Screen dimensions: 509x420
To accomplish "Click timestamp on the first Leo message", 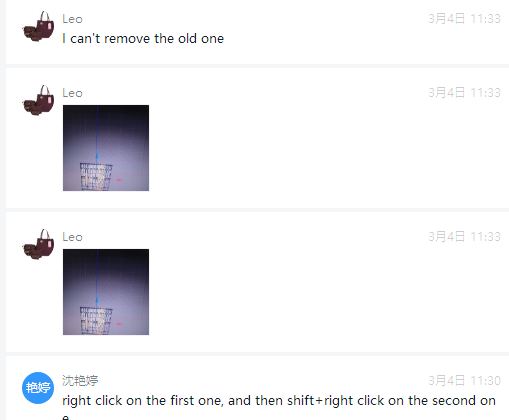I will click(464, 19).
